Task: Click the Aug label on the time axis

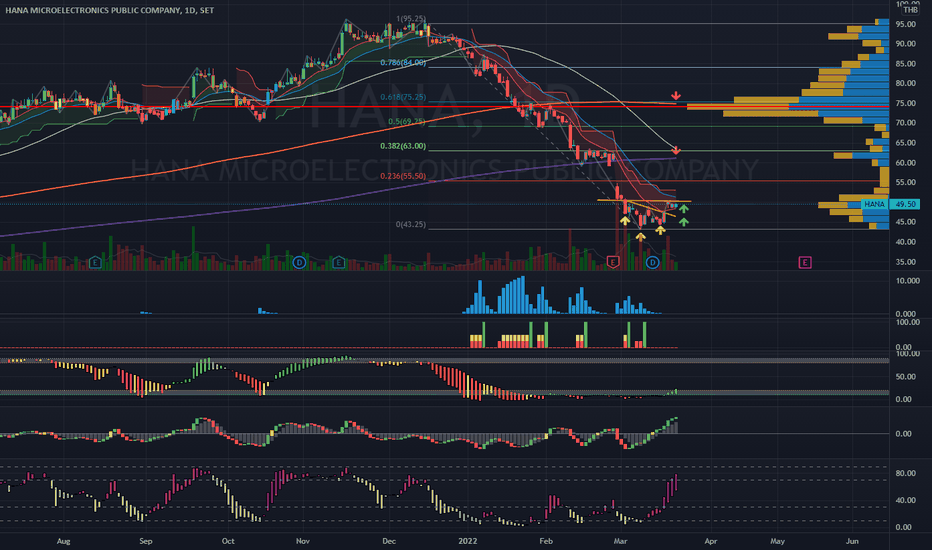Action: pyautogui.click(x=64, y=541)
